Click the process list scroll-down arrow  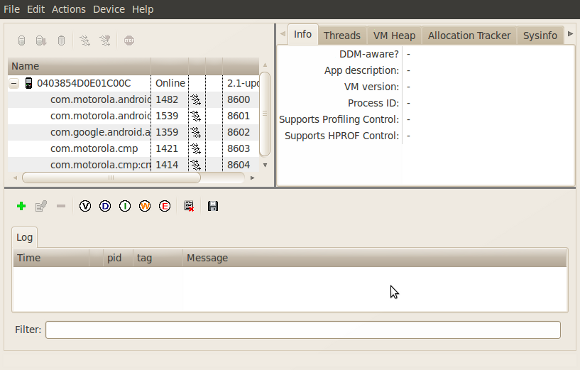(x=265, y=165)
